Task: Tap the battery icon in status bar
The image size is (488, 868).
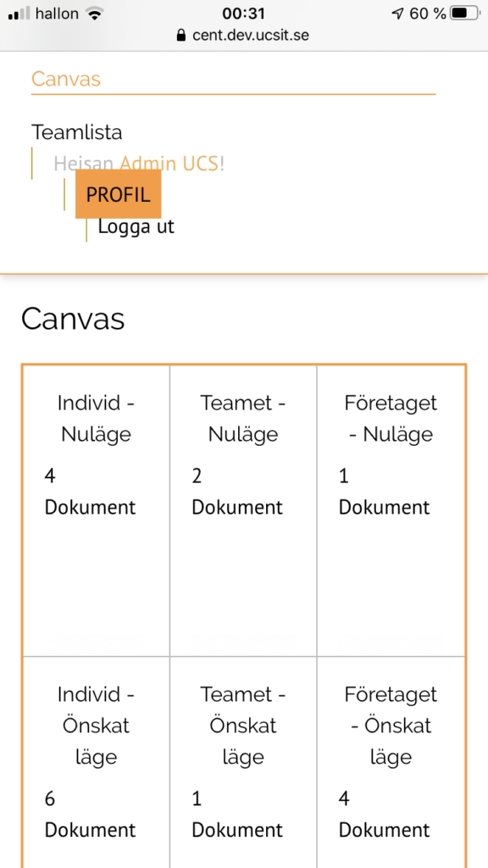Action: [465, 14]
